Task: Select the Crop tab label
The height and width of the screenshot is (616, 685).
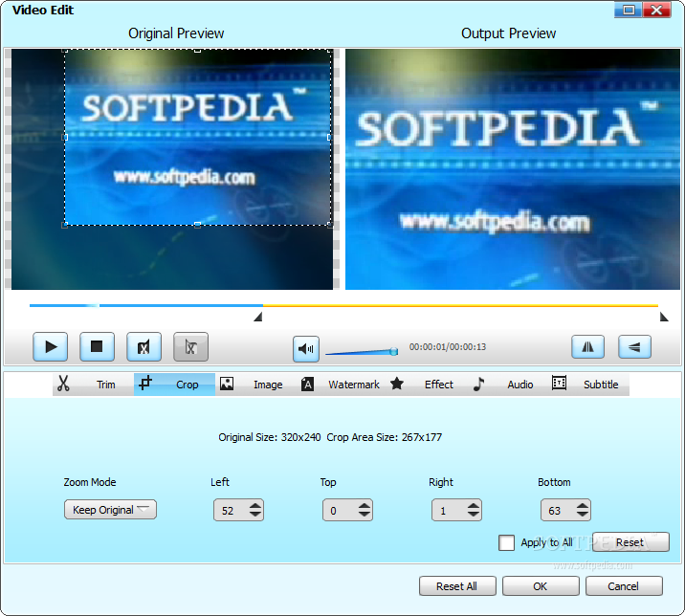Action: pyautogui.click(x=187, y=385)
